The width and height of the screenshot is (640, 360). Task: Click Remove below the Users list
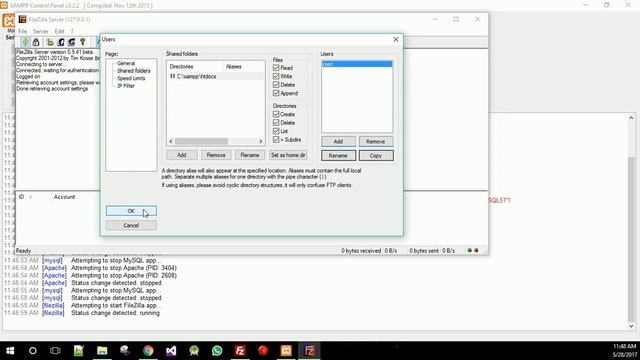376,142
